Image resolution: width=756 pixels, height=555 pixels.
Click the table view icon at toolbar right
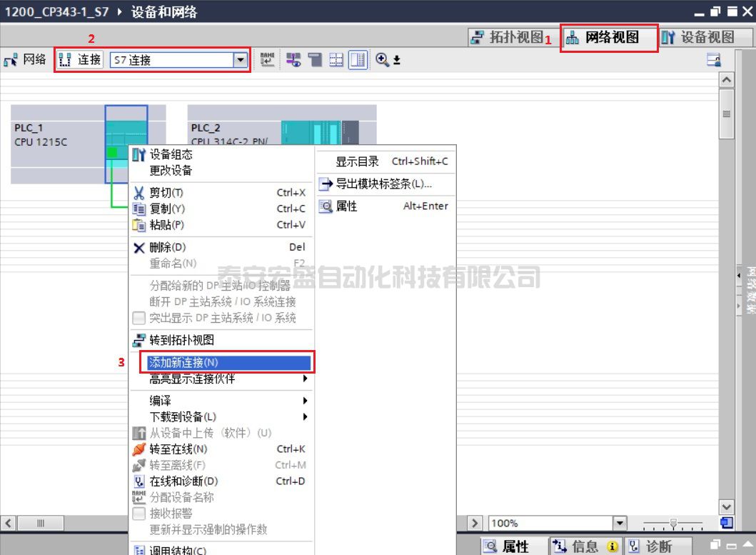[x=713, y=60]
